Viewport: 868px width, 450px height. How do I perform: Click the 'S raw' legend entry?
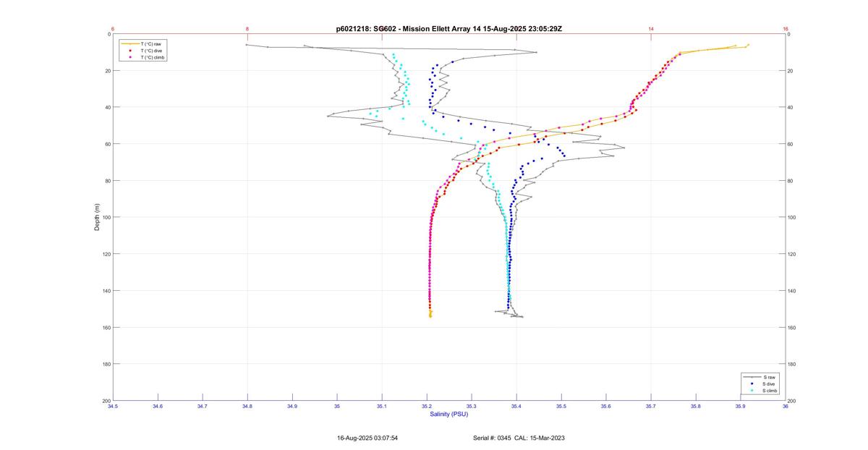coord(769,377)
